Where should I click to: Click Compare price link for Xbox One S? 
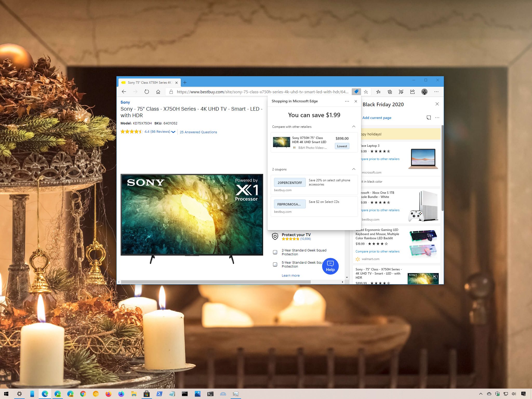pos(380,210)
